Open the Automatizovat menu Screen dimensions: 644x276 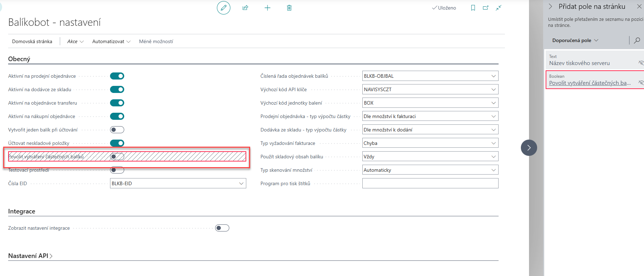pos(111,41)
